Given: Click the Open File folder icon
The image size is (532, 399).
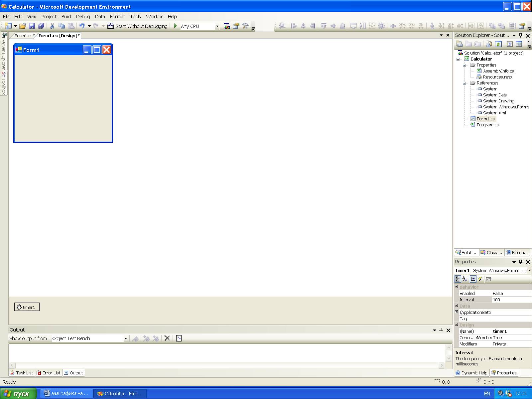Looking at the screenshot, I should coord(22,26).
